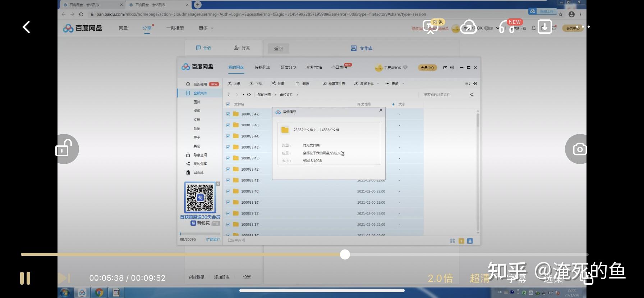644x298 pixels.
Task: Uncheck the checkbox for folder 1000G3(44)
Action: point(228,136)
